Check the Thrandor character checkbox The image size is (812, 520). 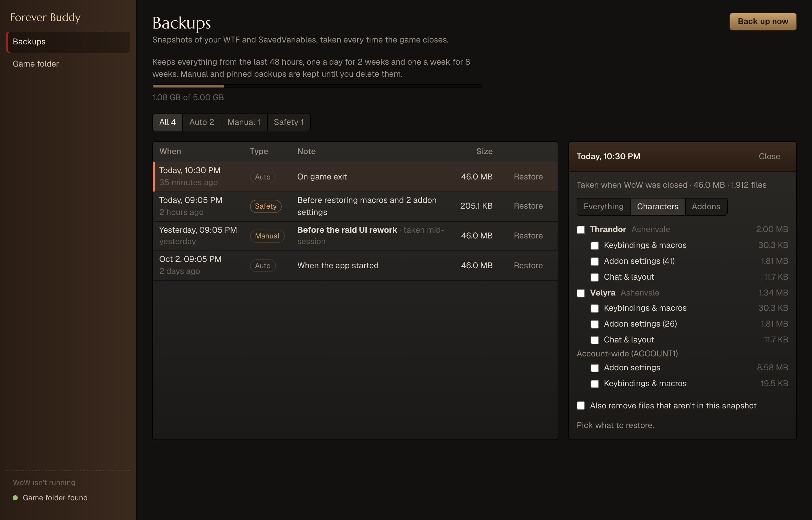pyautogui.click(x=581, y=230)
